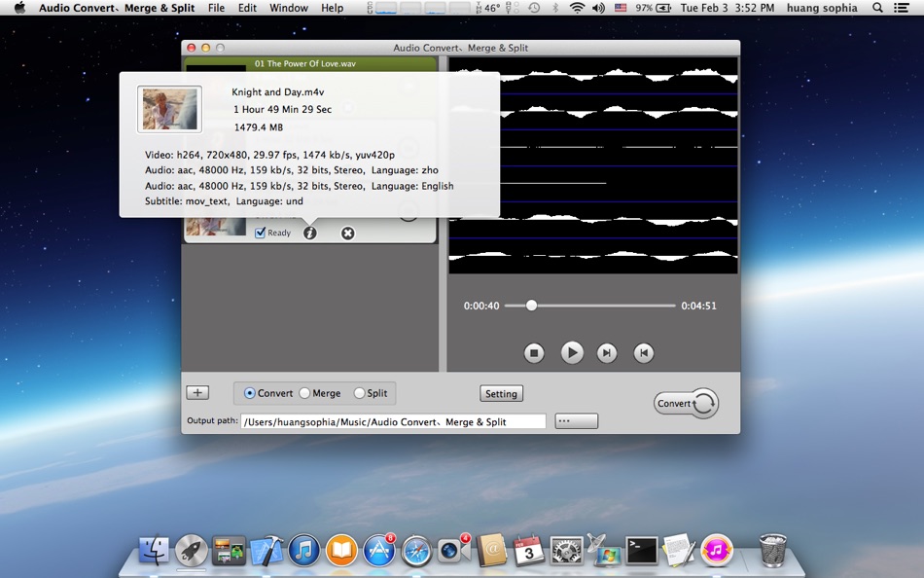Open TextEdit from the Dock
This screenshot has width=924, height=578.
point(679,551)
